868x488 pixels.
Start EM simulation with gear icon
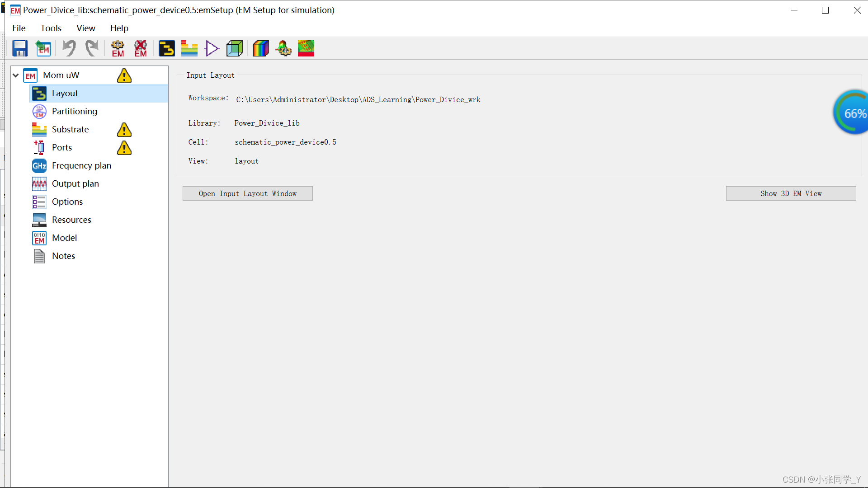(x=118, y=48)
